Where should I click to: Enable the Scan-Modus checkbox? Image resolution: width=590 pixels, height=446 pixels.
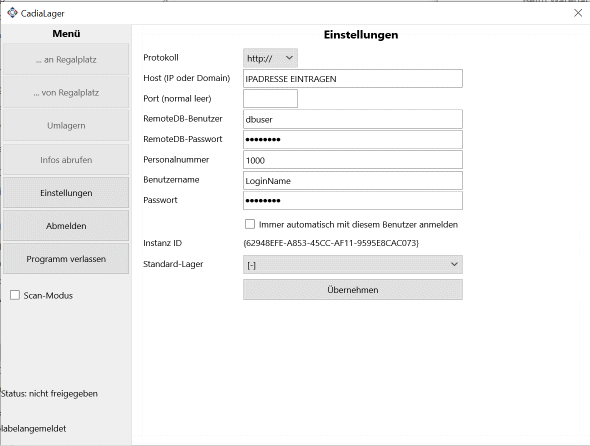[15, 295]
